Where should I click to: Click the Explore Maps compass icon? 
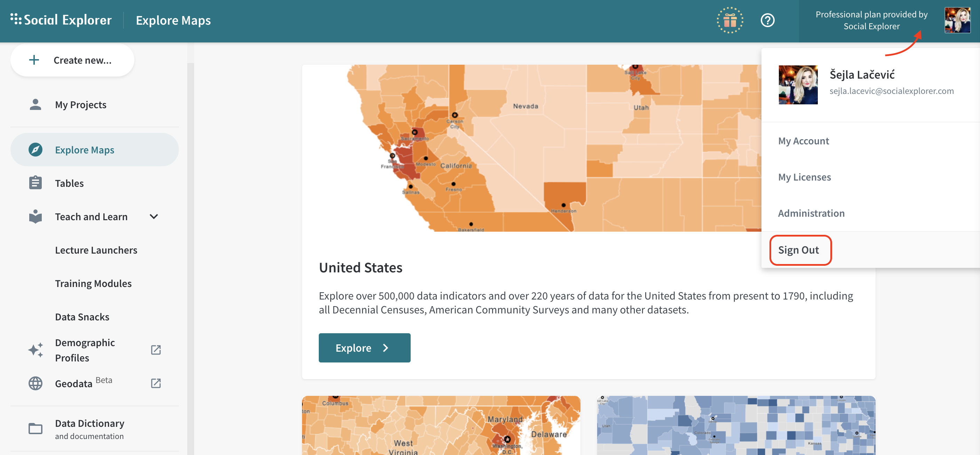35,150
